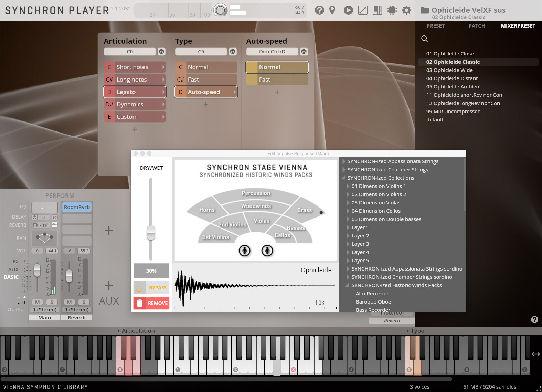Viewport: 542px width, 392px height.
Task: Click the CPU chip icon in toolbar
Action: coord(392,10)
